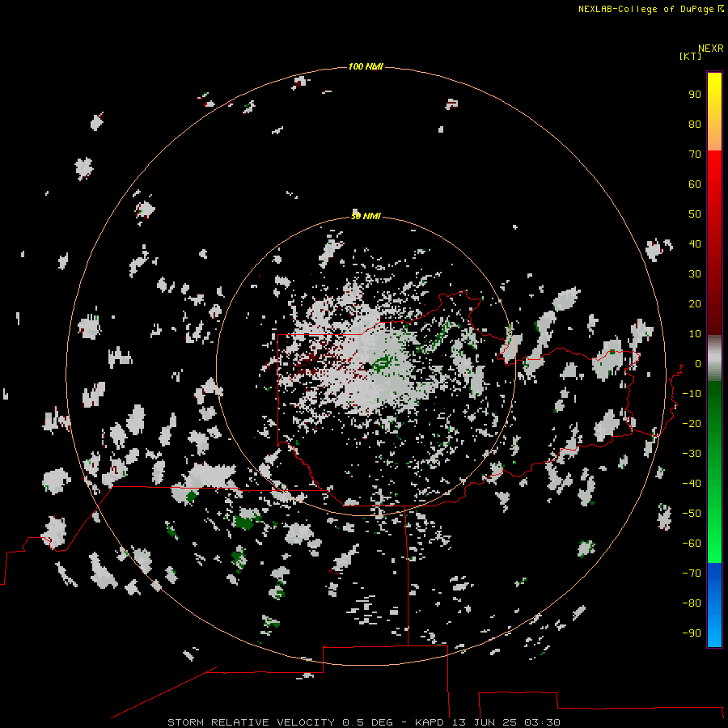Click the -50 value on the velocity scale

pos(692,514)
